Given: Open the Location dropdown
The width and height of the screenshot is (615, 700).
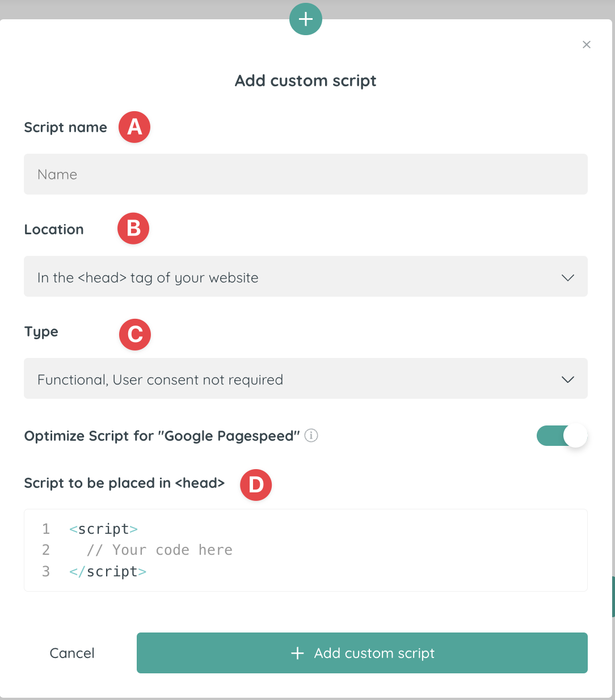Looking at the screenshot, I should pos(305,277).
